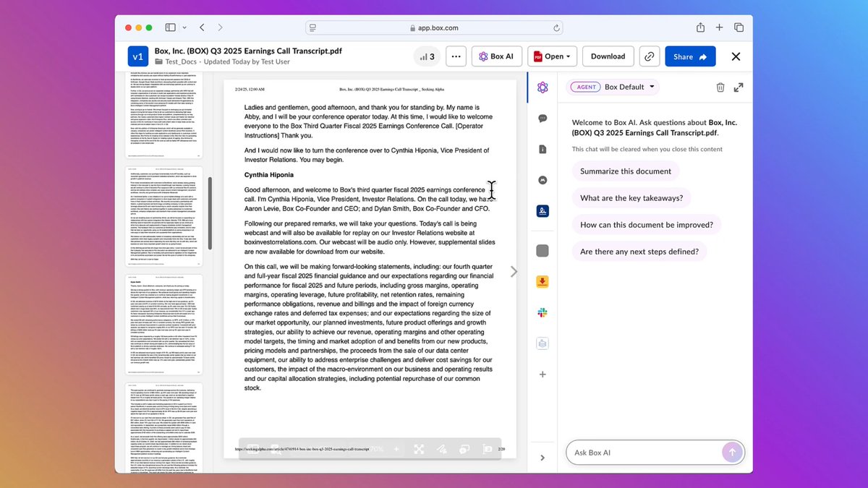The width and height of the screenshot is (868, 488).
Task: Copy the shared link with chain icon
Action: pyautogui.click(x=650, y=56)
